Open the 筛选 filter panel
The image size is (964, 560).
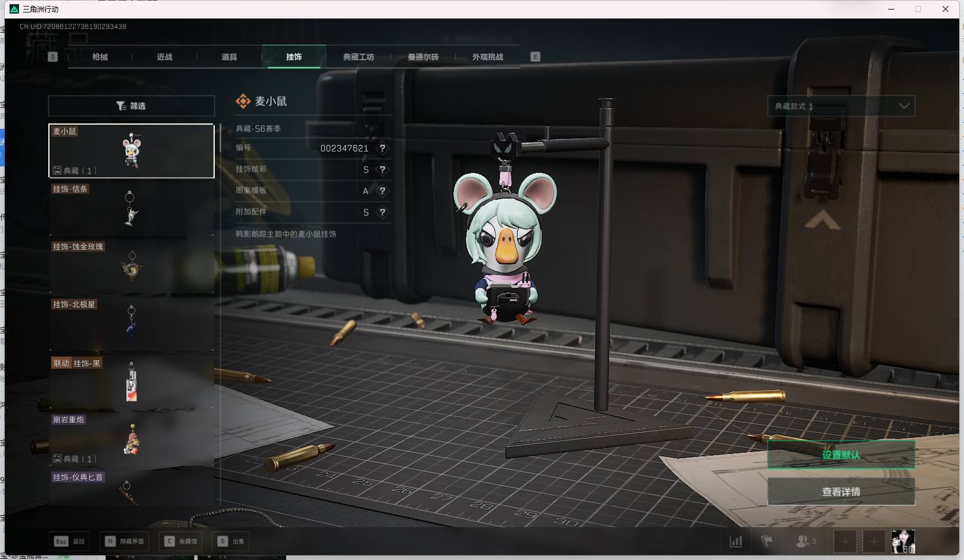pyautogui.click(x=131, y=106)
